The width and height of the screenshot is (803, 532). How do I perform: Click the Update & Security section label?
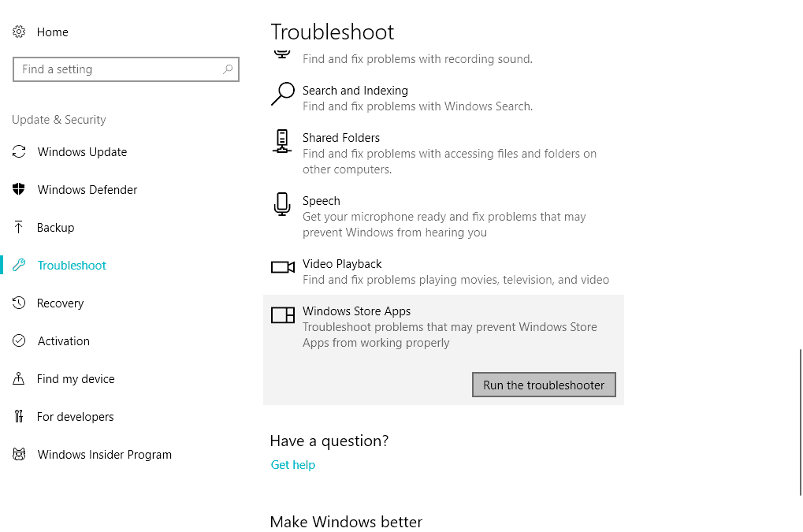click(59, 119)
